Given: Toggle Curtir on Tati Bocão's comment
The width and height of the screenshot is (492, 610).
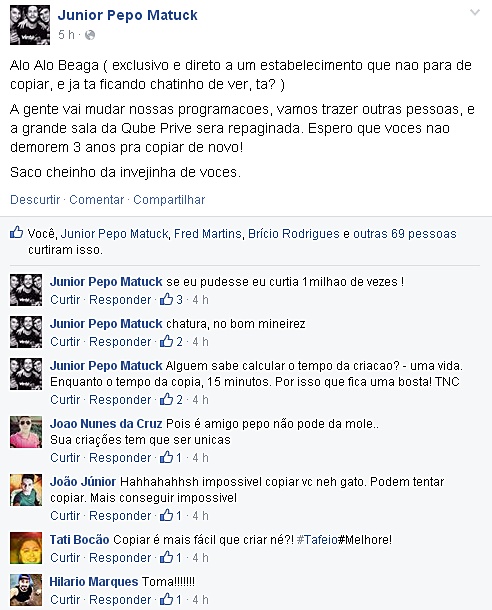Looking at the screenshot, I should click(x=65, y=557).
